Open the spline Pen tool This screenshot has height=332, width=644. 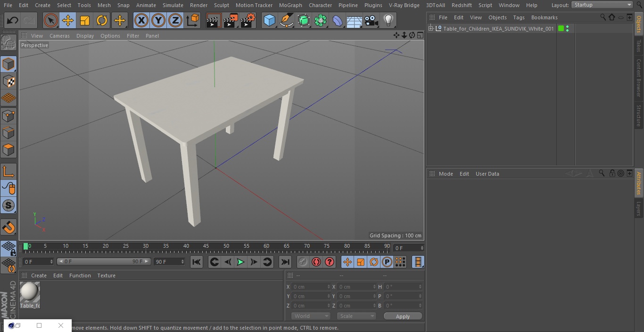point(287,20)
